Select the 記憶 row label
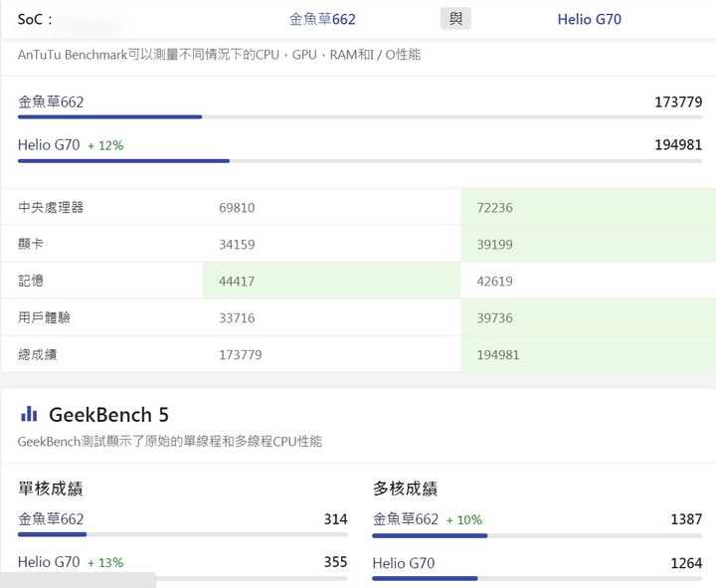Image resolution: width=716 pixels, height=588 pixels. 31,281
